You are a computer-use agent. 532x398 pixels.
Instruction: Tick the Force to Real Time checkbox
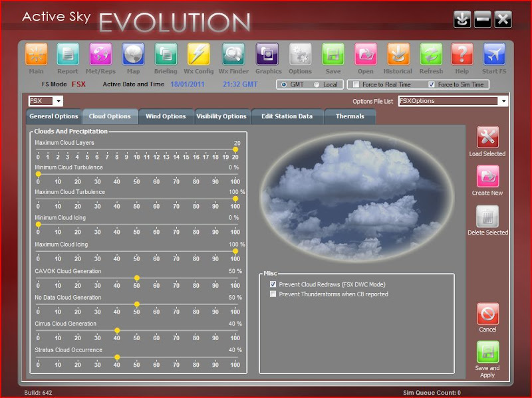(x=356, y=84)
